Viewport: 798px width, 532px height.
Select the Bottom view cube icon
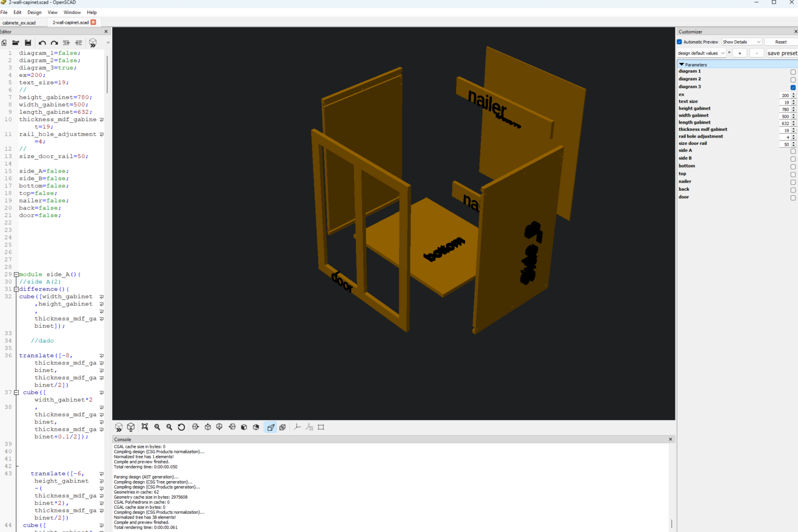coord(220,427)
